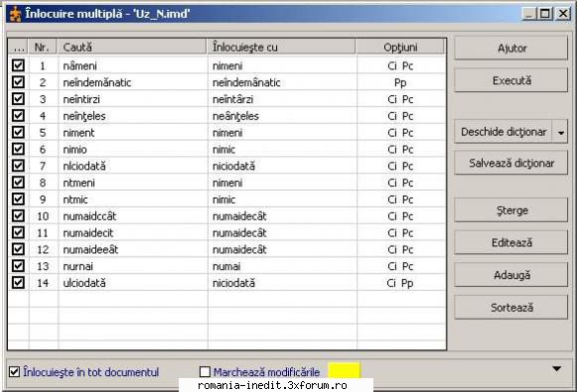This screenshot has width=577, height=392.
Task: Select search term ulciodată
Action: click(x=84, y=283)
